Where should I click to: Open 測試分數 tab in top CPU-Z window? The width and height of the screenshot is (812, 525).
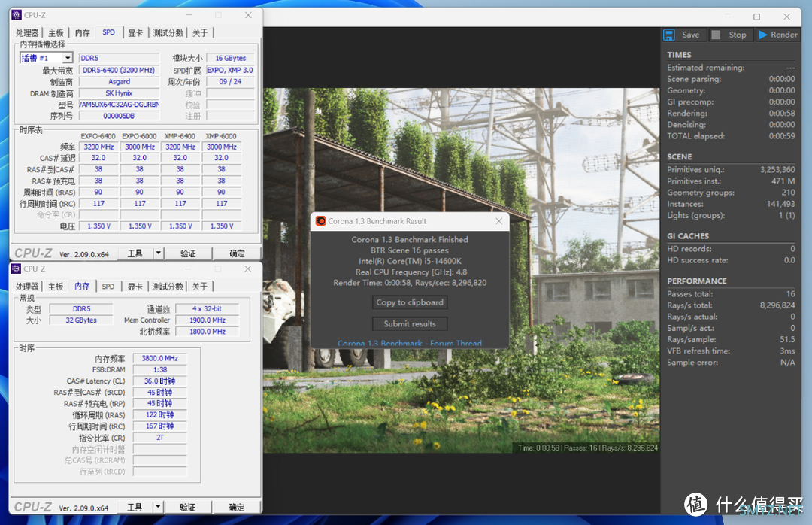(168, 32)
